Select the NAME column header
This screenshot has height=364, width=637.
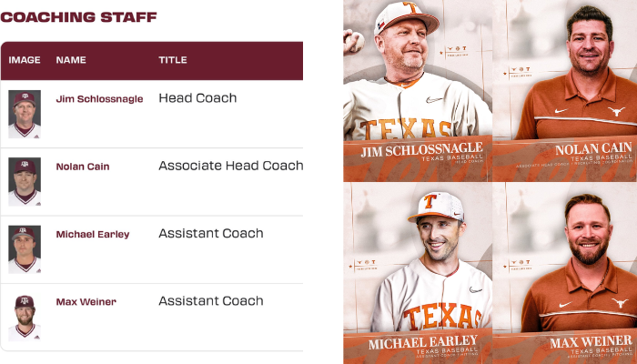coord(71,60)
